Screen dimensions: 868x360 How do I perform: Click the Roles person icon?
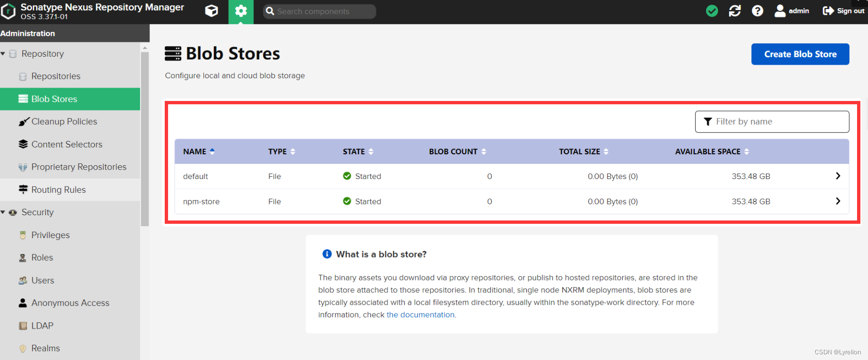tap(22, 258)
